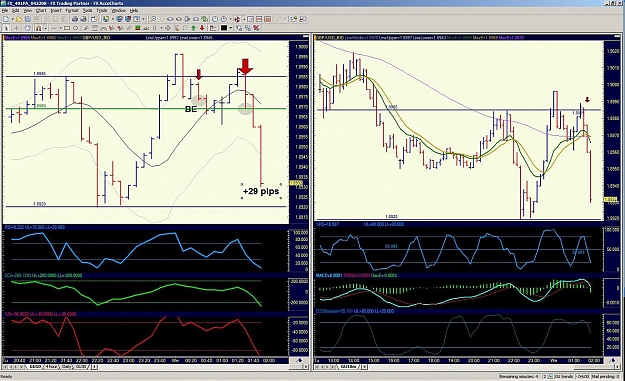Image resolution: width=625 pixels, height=381 pixels.
Task: Click the first clock icon in toolbar
Action: point(214,19)
